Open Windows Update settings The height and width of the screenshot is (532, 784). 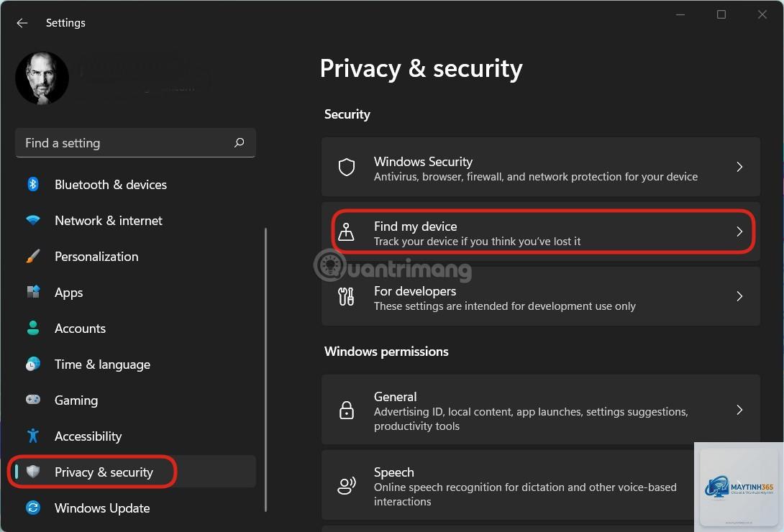tap(135, 508)
